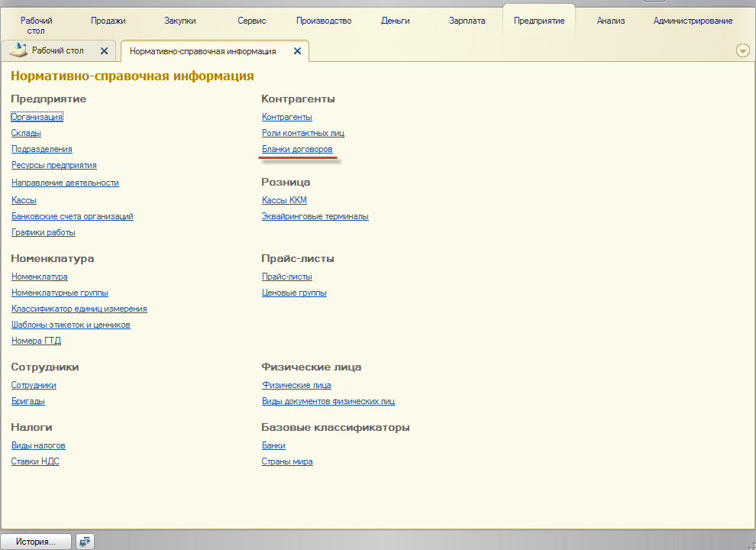The image size is (756, 550).
Task: Open the tab list dropdown arrow
Action: (x=743, y=50)
